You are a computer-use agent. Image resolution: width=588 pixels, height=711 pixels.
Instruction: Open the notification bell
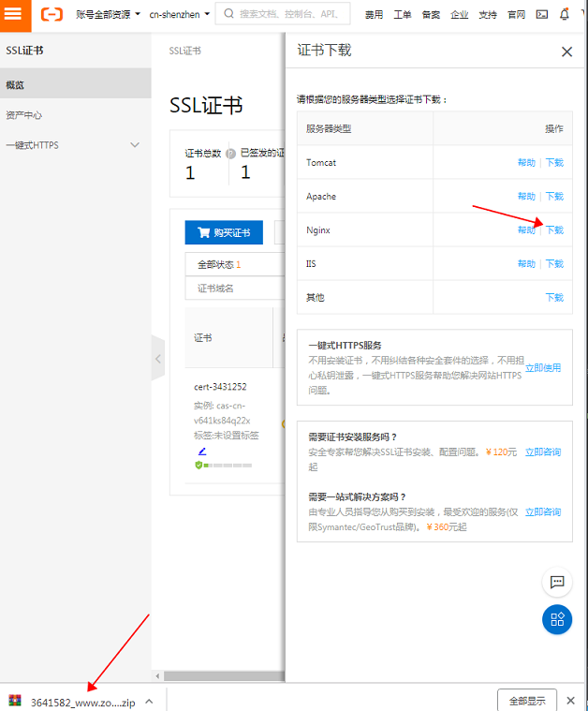click(565, 14)
